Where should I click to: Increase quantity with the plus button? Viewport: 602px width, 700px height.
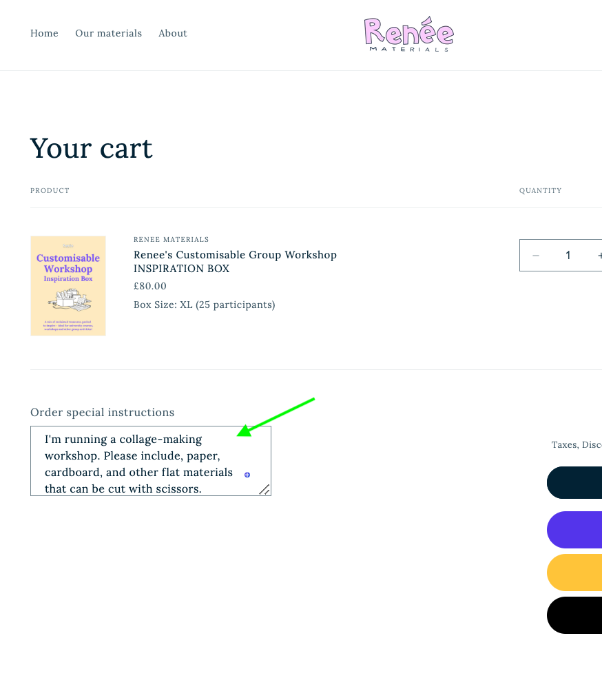pyautogui.click(x=599, y=256)
